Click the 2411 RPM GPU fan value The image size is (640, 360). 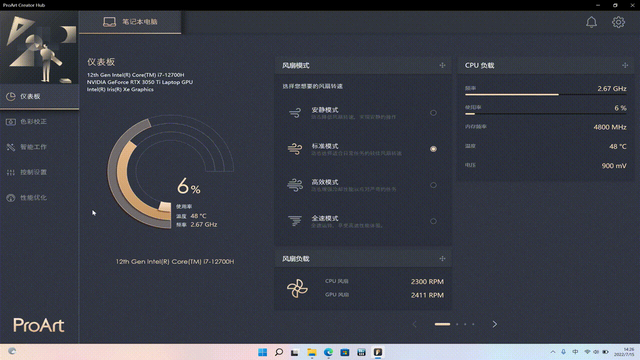(427, 295)
